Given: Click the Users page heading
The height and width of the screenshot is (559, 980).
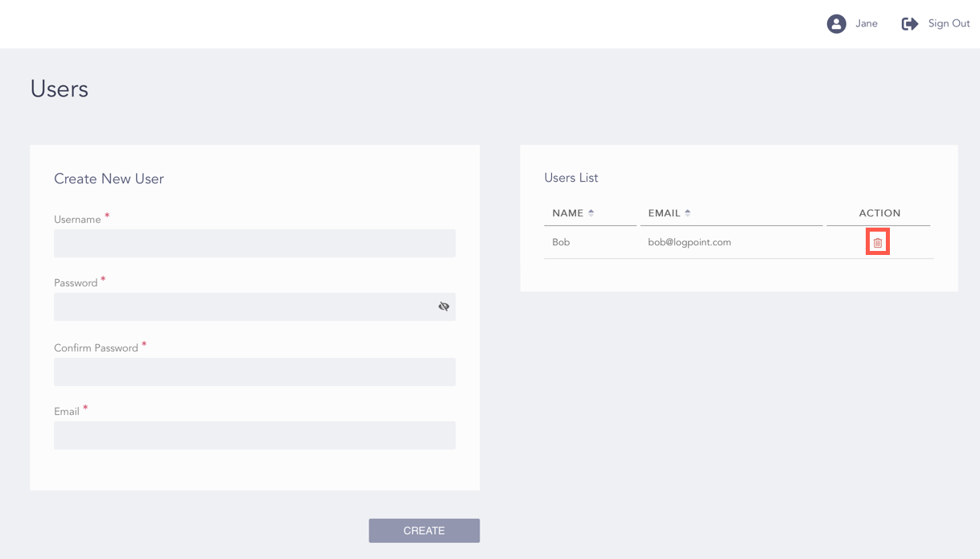Looking at the screenshot, I should click(60, 88).
